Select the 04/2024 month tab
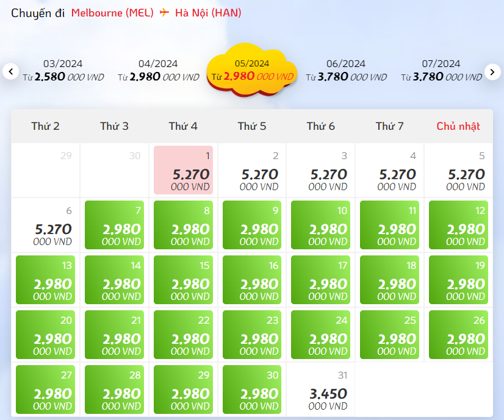 [158, 70]
